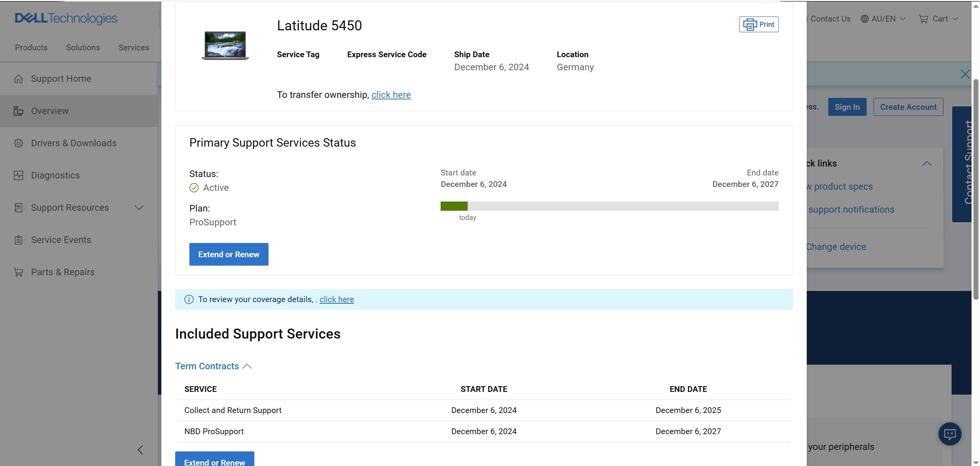Screen dimensions: 980x466
Task: Click Location value 'Germany'
Action: click(x=575, y=67)
